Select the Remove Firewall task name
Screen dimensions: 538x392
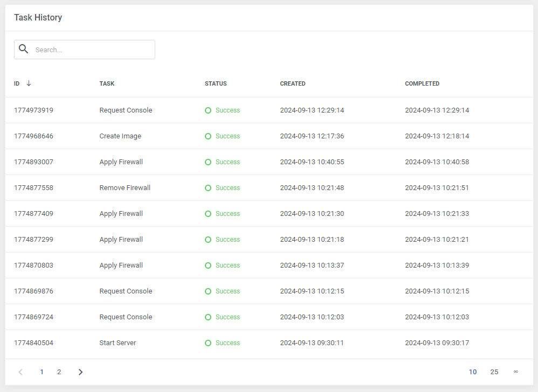click(125, 188)
